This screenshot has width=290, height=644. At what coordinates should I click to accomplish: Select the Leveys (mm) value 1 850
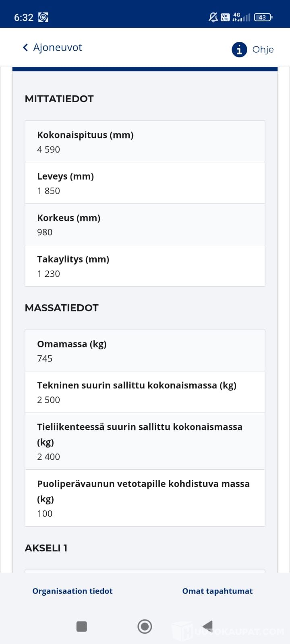coord(48,191)
